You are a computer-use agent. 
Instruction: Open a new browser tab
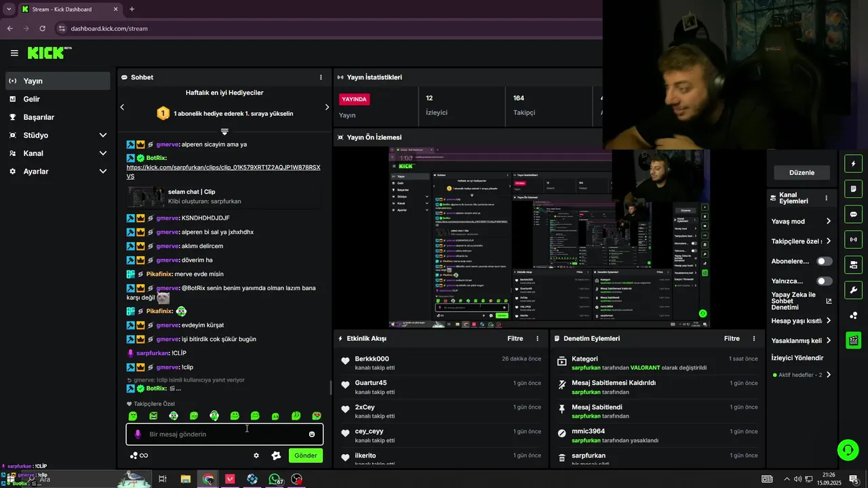132,9
